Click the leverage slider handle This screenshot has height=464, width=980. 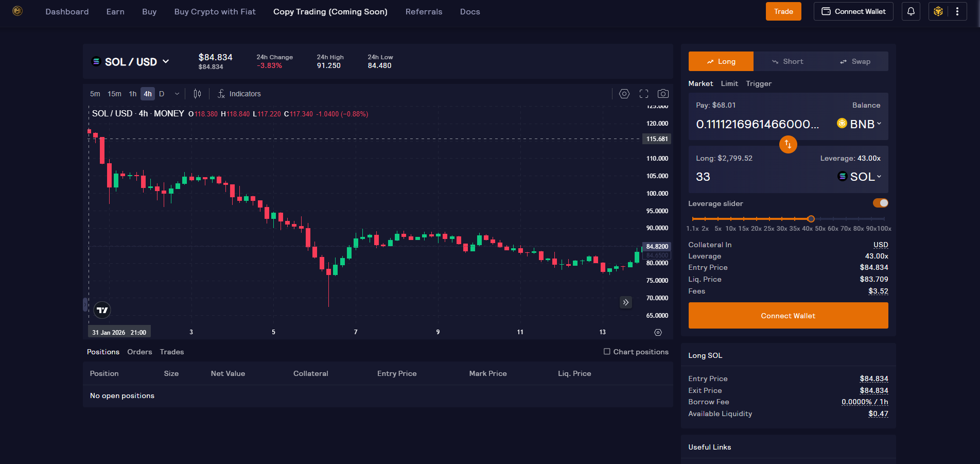click(811, 219)
